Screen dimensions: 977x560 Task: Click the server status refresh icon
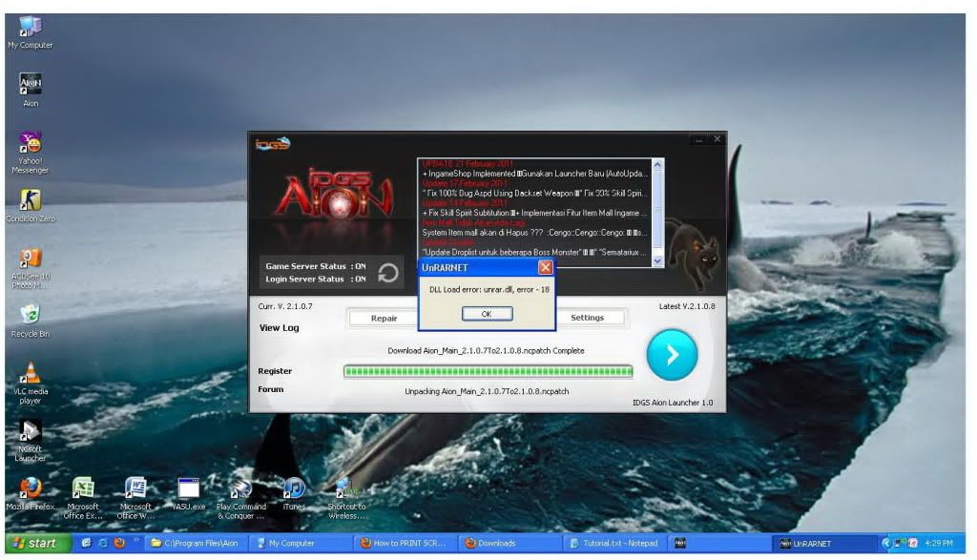coord(388,273)
